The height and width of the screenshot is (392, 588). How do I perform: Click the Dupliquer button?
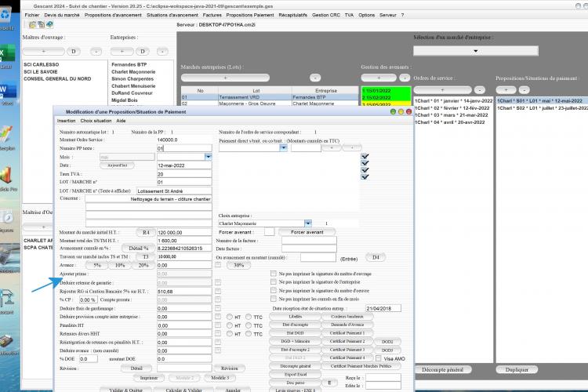517,370
